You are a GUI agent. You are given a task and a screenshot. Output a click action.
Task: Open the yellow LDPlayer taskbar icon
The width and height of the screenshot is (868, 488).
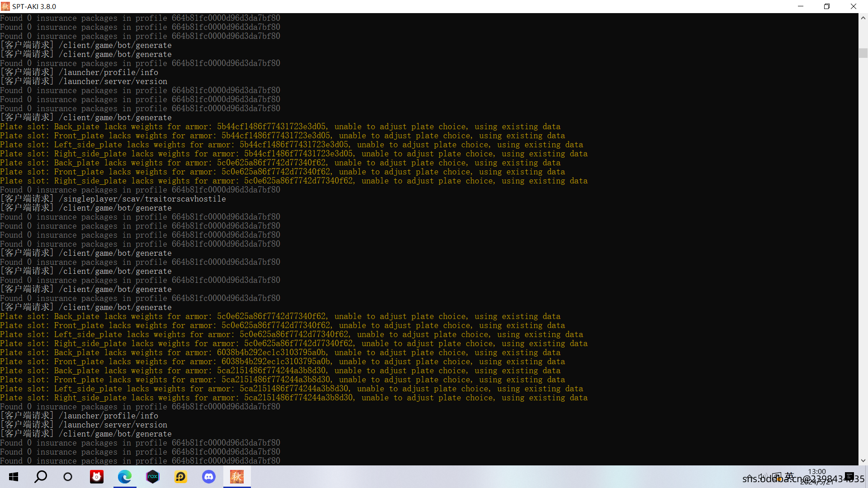pyautogui.click(x=181, y=477)
